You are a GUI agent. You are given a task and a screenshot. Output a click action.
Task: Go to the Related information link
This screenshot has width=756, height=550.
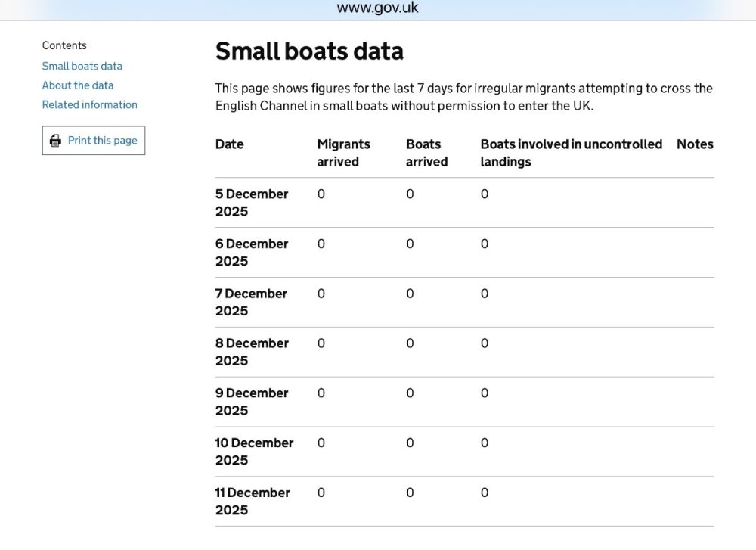(x=89, y=104)
